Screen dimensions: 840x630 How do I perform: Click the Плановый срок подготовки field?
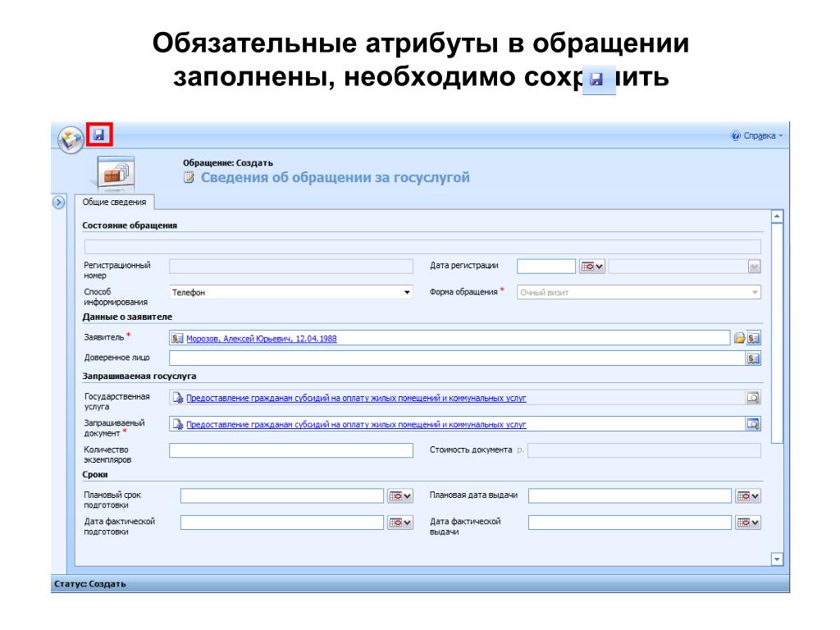[x=282, y=496]
